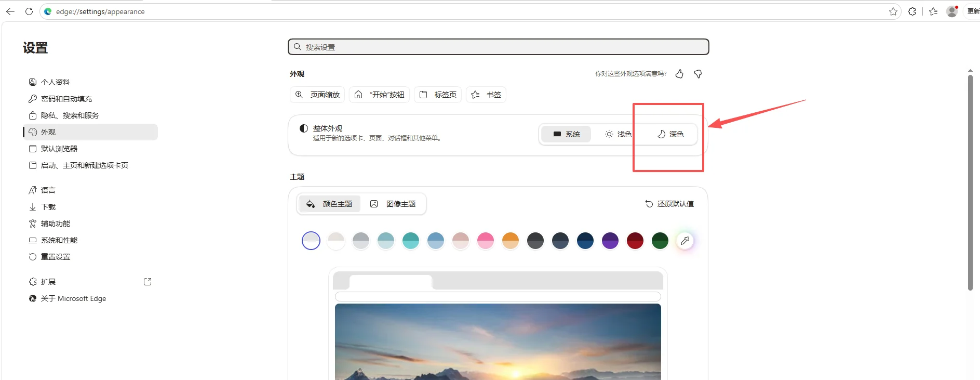This screenshot has height=380, width=980.
Task: Switch to the 图像主题 tab
Action: pos(393,204)
